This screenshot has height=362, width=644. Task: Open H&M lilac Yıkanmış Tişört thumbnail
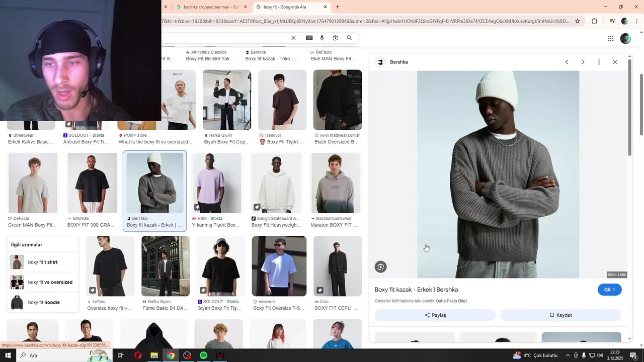[217, 184]
